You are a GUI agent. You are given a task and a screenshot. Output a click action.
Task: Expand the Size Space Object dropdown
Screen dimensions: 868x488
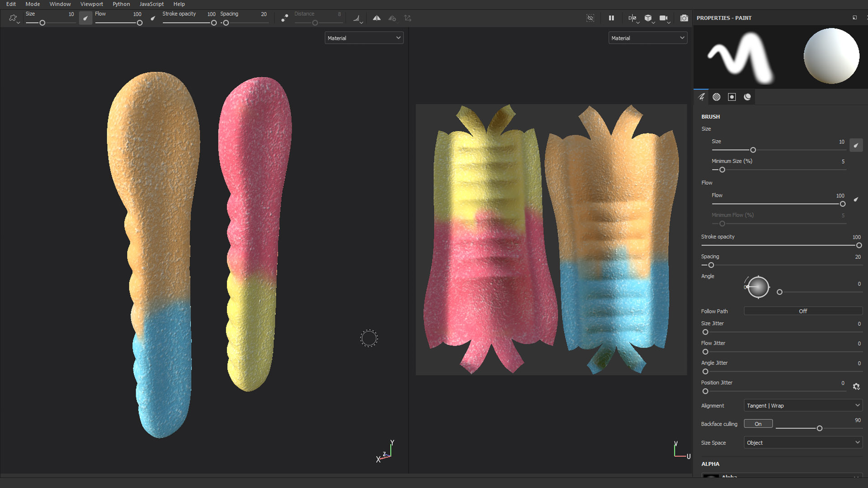point(803,442)
